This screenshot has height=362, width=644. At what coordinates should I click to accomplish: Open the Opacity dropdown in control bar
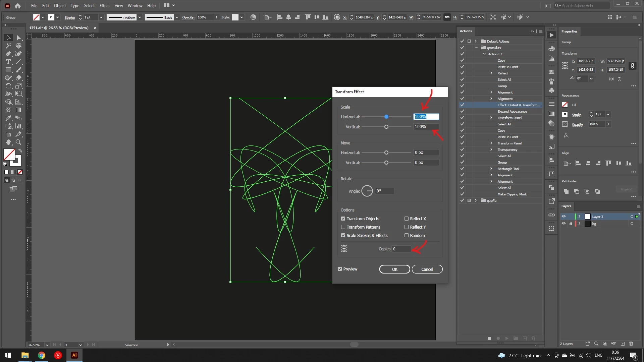[216, 17]
